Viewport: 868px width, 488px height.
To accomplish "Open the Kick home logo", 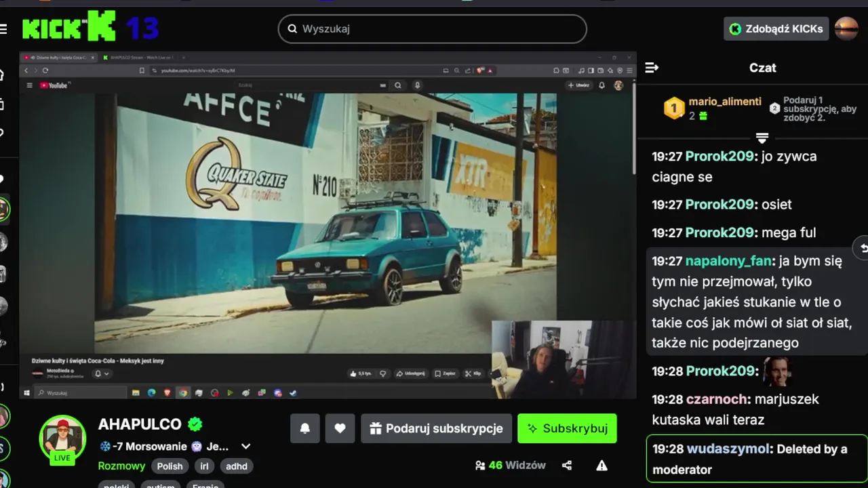I will (68, 27).
